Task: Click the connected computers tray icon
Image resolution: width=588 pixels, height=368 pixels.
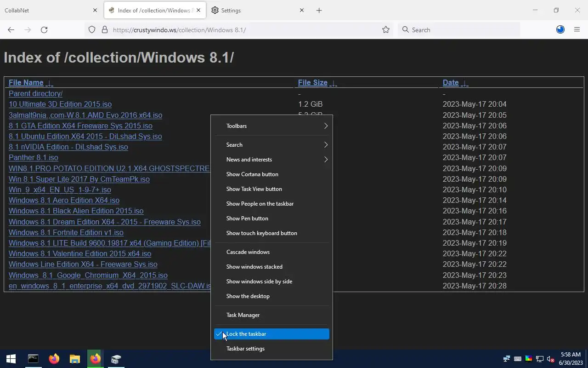Action: [507, 359]
